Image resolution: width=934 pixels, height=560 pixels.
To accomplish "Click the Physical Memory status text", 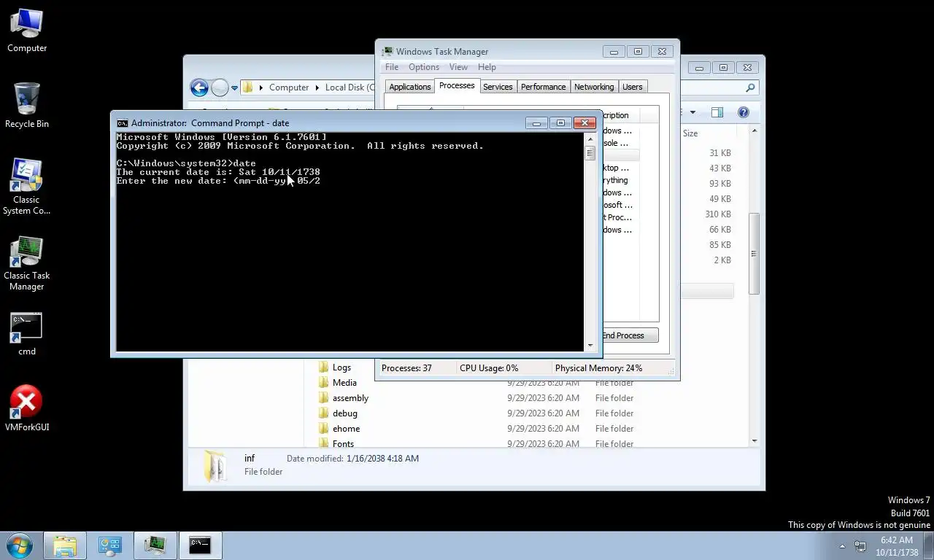I will 598,368.
